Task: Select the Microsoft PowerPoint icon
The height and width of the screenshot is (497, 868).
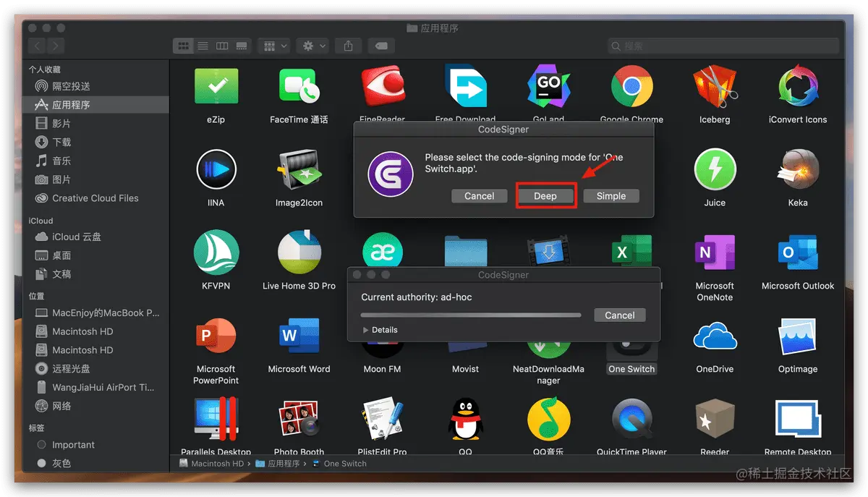Action: click(x=216, y=337)
